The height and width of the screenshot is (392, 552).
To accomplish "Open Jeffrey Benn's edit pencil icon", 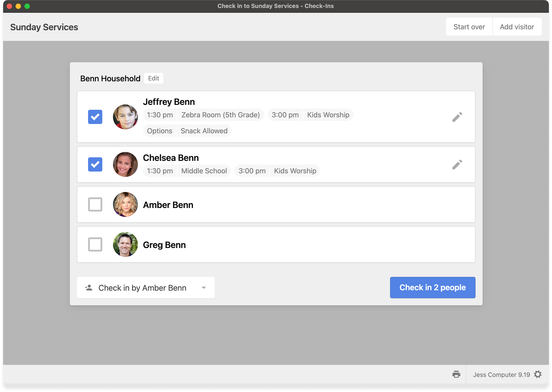I will click(457, 117).
